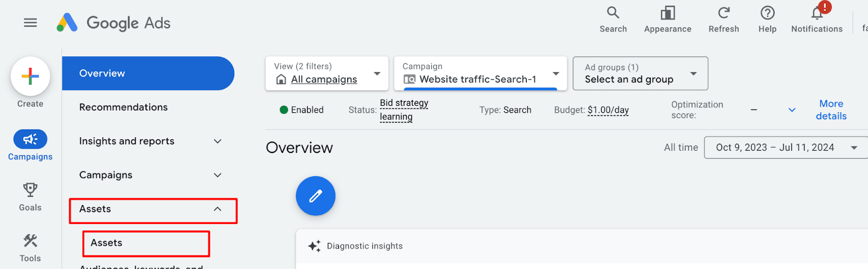Click the All campaigns link
The height and width of the screenshot is (269, 868).
point(324,80)
